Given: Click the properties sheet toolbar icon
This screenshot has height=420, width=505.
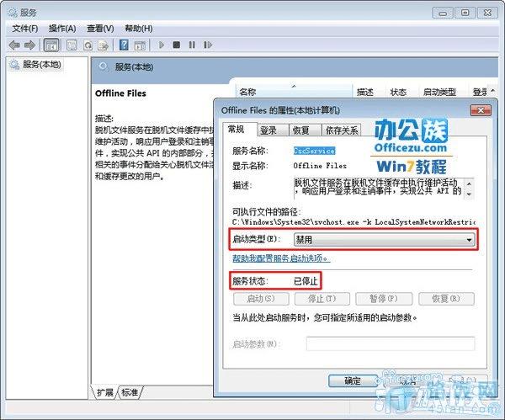Looking at the screenshot, I should pos(72,45).
